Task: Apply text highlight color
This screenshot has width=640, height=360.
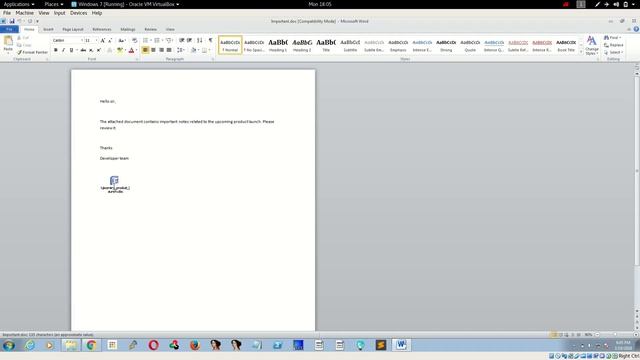Action: 120,50
